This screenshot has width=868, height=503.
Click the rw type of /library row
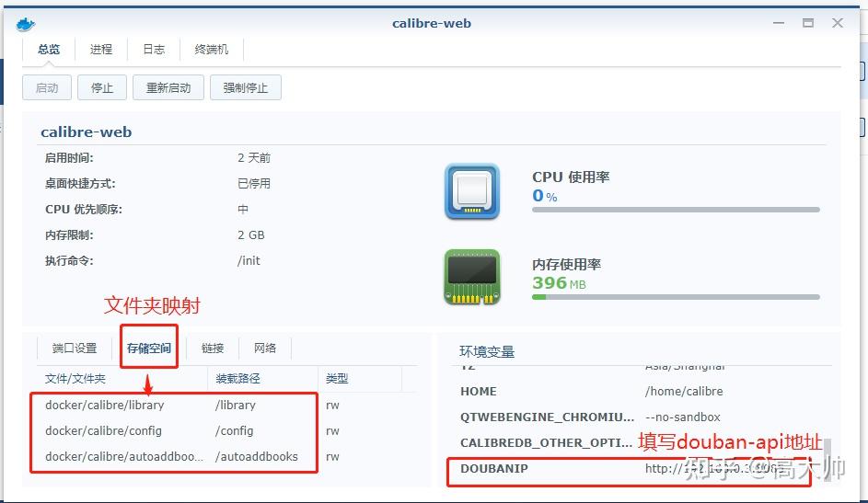pos(332,406)
